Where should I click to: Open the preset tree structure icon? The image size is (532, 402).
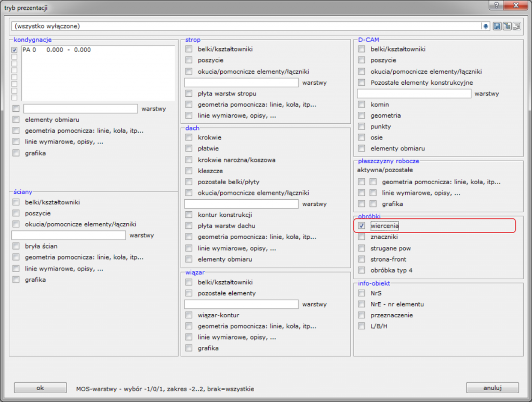click(x=506, y=26)
